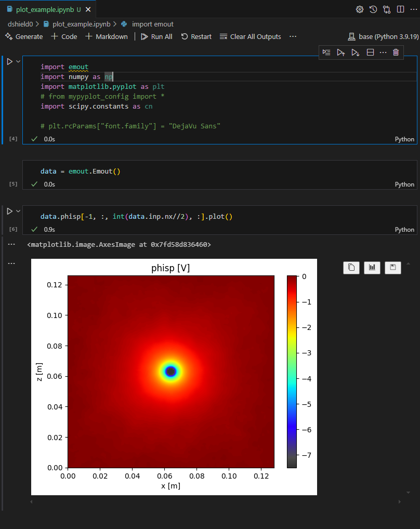This screenshot has width=420, height=529.
Task: Click 'import scipy.constants as cn' line
Action: [97, 107]
